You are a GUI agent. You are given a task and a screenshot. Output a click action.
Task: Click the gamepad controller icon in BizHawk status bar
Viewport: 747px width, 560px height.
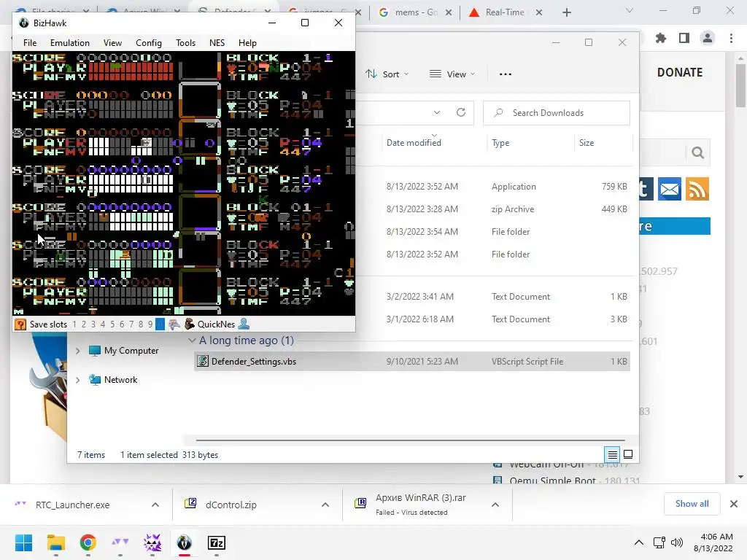(174, 324)
